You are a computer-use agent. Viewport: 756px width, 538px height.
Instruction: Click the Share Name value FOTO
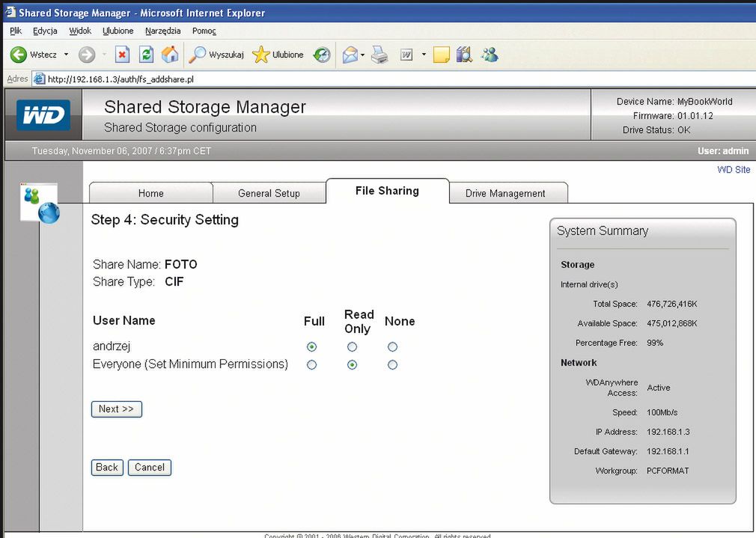pyautogui.click(x=181, y=264)
